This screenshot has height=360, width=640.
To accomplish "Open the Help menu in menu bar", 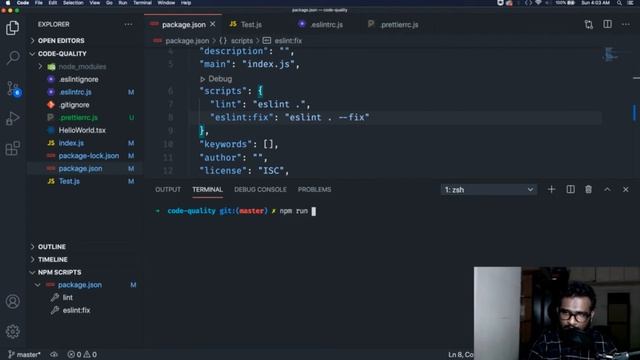I will 186,3.
